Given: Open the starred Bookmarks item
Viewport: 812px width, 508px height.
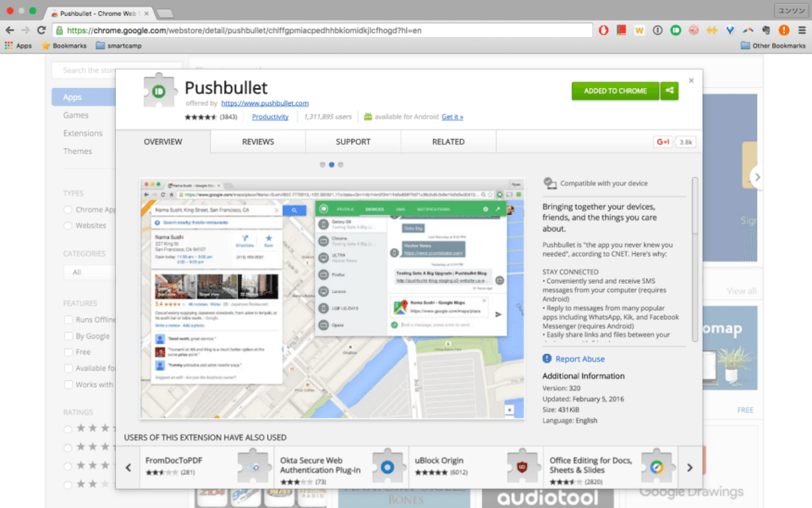Looking at the screenshot, I should (x=64, y=46).
